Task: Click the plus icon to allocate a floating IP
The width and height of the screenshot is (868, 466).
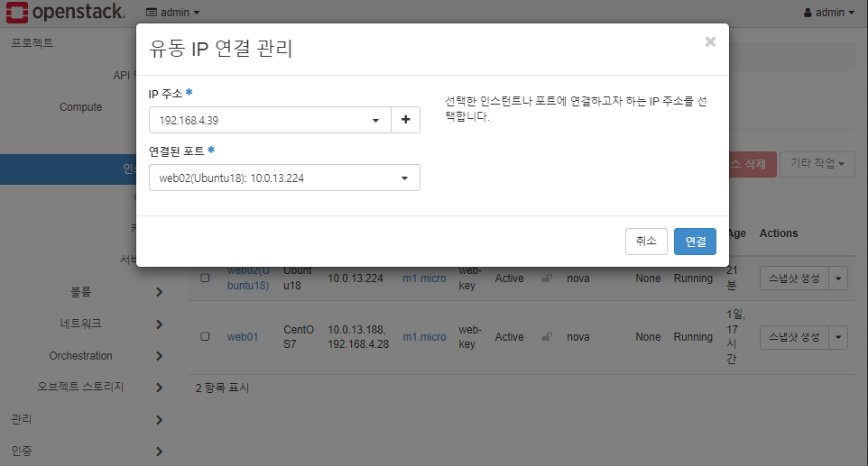Action: pos(406,120)
